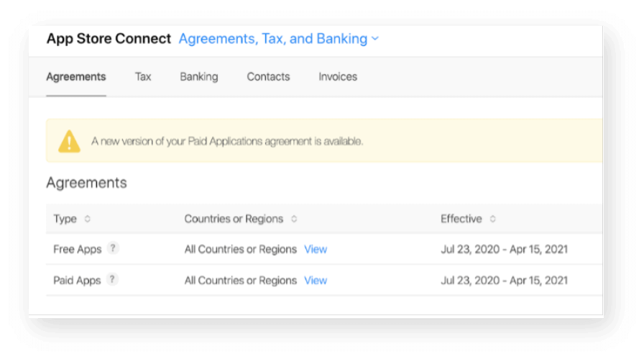
Task: Switch to the Agreements tab
Action: tap(75, 76)
